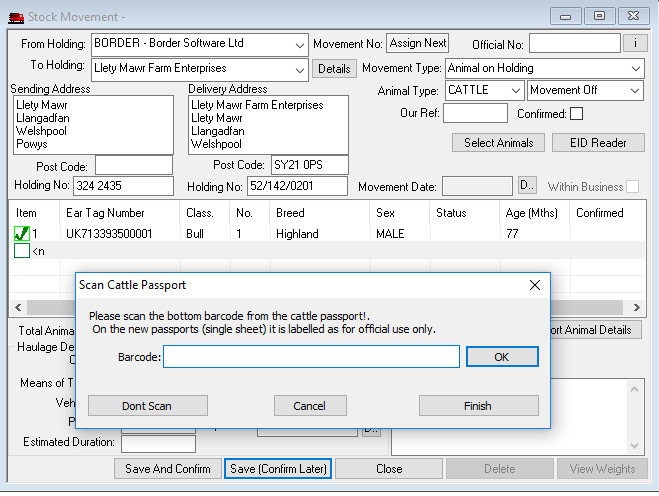Image resolution: width=659 pixels, height=496 pixels.
Task: Close the Scan Cattle Passport dialog
Action: 535,285
